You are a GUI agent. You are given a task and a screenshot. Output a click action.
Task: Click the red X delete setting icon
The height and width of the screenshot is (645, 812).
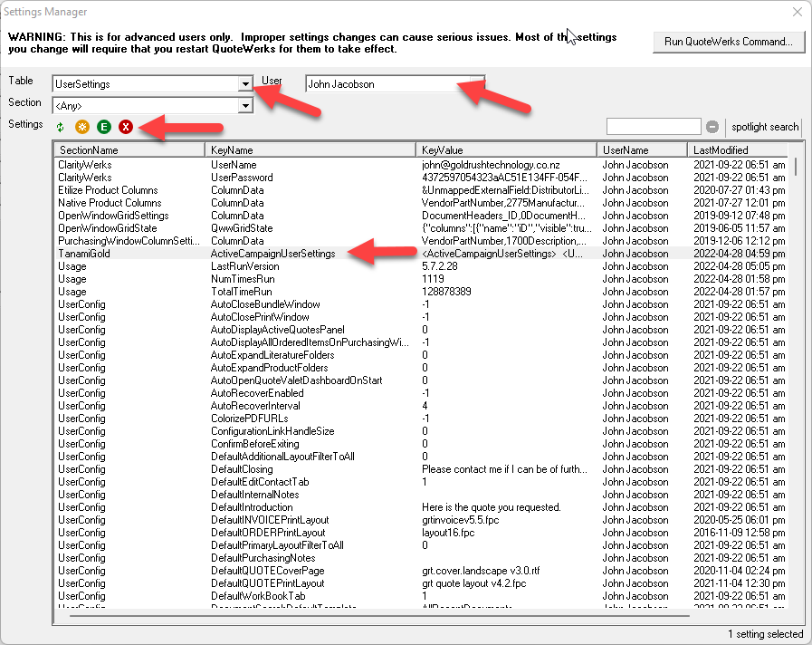click(x=125, y=127)
